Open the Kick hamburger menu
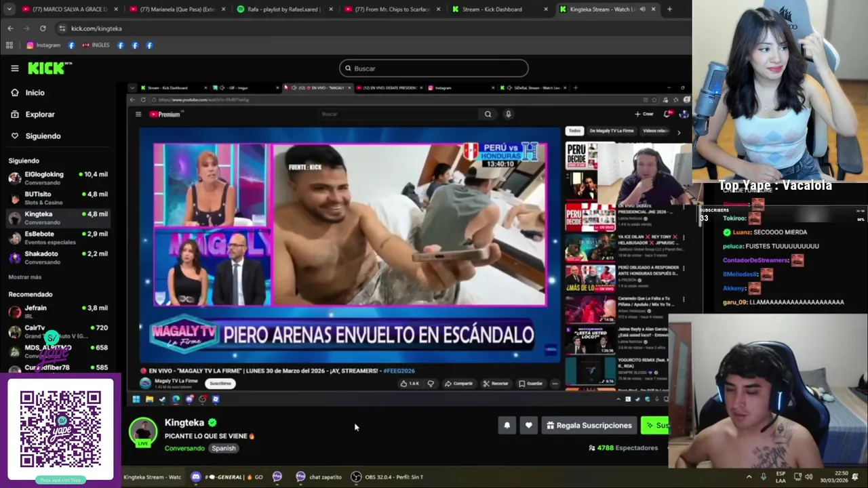 click(x=14, y=68)
